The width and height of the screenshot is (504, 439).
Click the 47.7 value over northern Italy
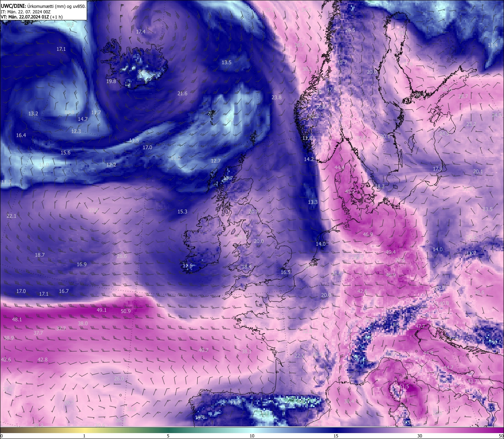(420, 326)
